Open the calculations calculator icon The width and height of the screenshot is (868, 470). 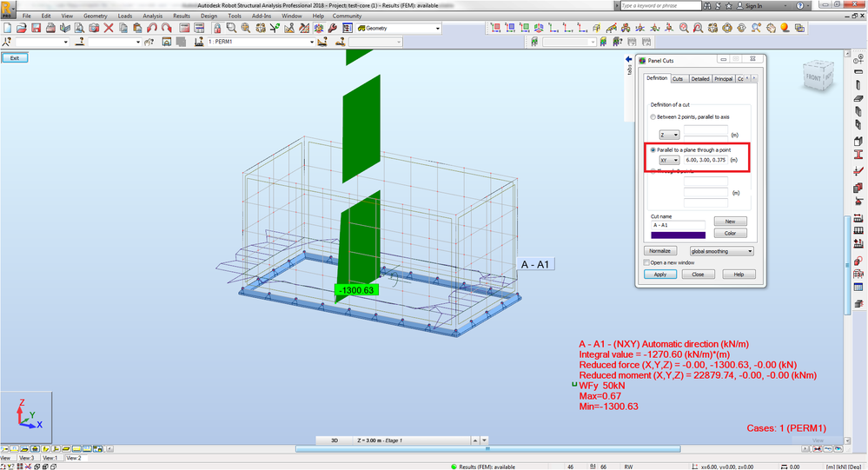[x=184, y=28]
